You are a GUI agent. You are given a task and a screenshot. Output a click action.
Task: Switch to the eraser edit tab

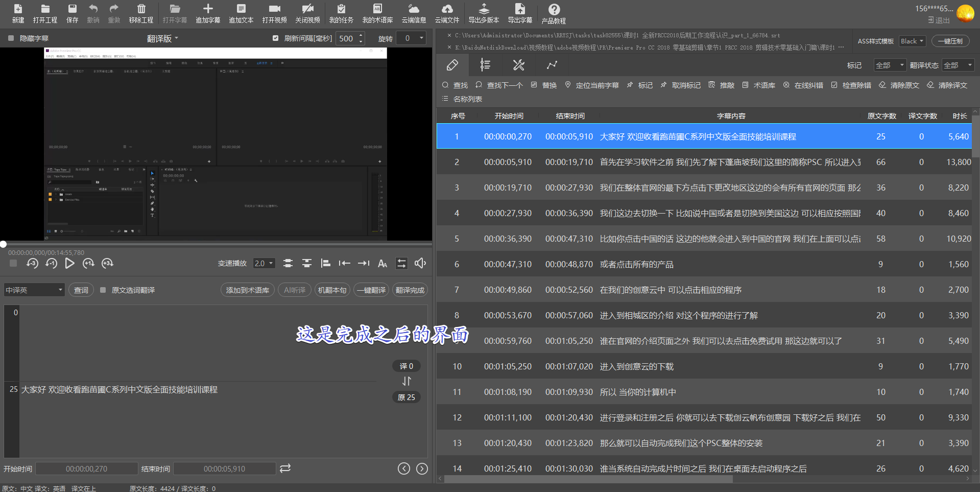click(452, 65)
